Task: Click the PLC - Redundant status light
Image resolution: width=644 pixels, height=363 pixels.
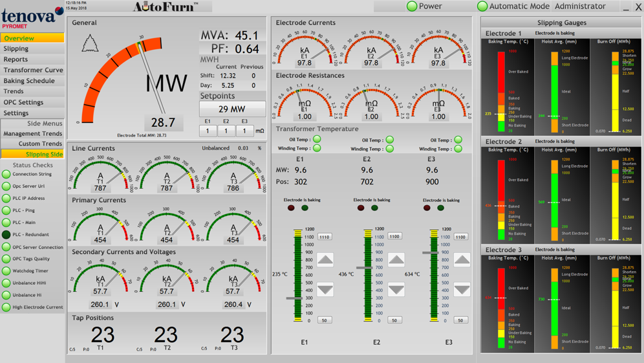Action: 6,235
